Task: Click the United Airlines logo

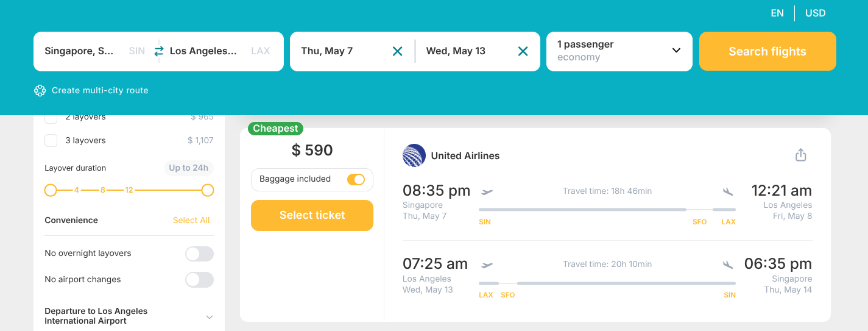Action: click(414, 155)
